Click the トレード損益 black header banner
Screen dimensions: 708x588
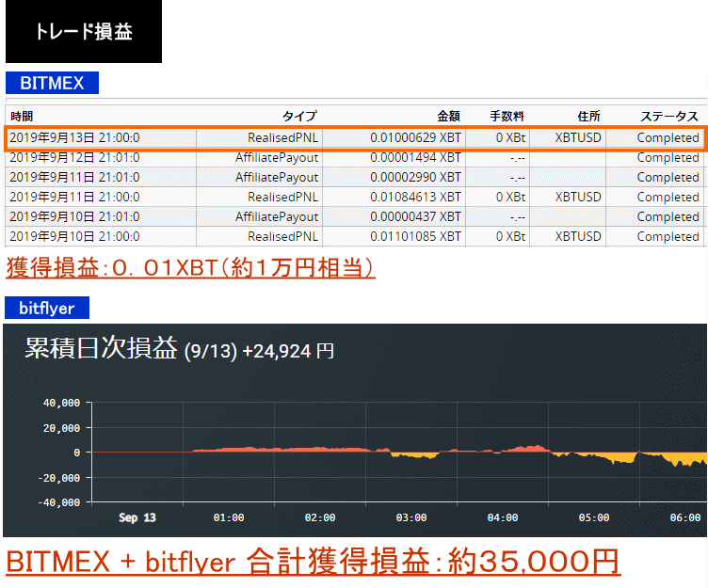coord(83,32)
